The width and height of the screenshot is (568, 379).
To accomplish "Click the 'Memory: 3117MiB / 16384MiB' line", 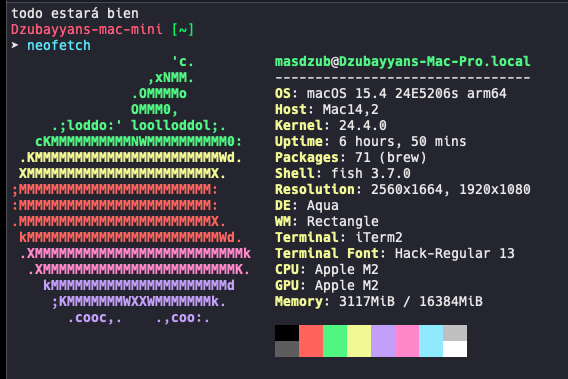I will (379, 301).
